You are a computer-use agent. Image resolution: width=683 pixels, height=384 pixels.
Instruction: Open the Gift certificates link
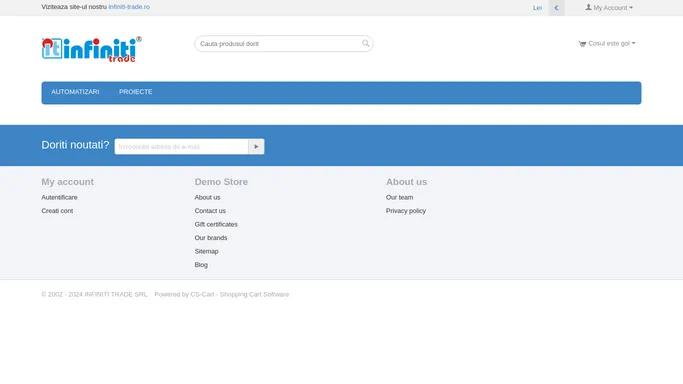tap(216, 224)
